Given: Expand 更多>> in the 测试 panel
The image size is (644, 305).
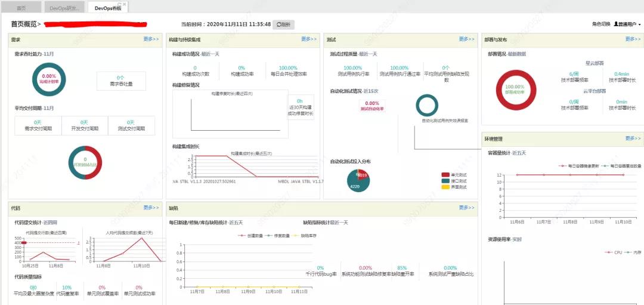Looking at the screenshot, I should [x=467, y=39].
